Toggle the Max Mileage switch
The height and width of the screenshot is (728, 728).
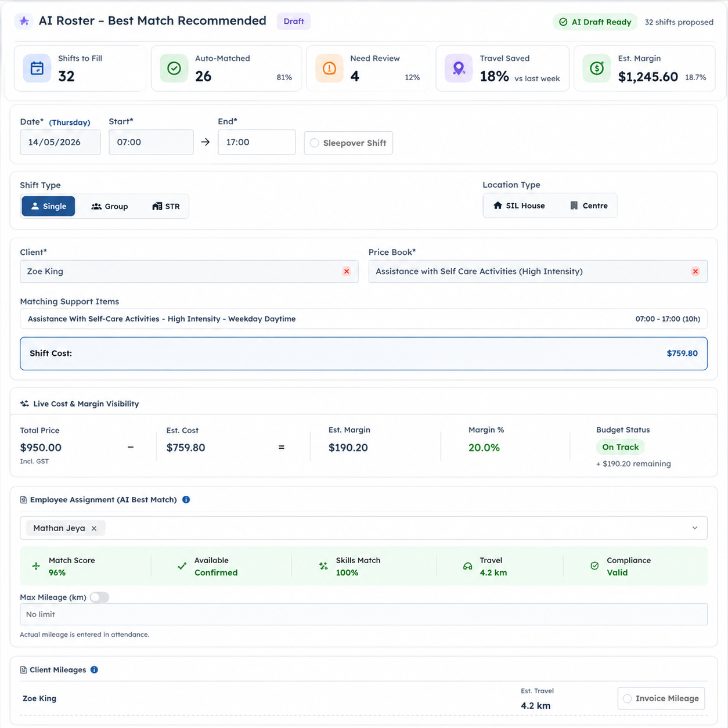(99, 597)
